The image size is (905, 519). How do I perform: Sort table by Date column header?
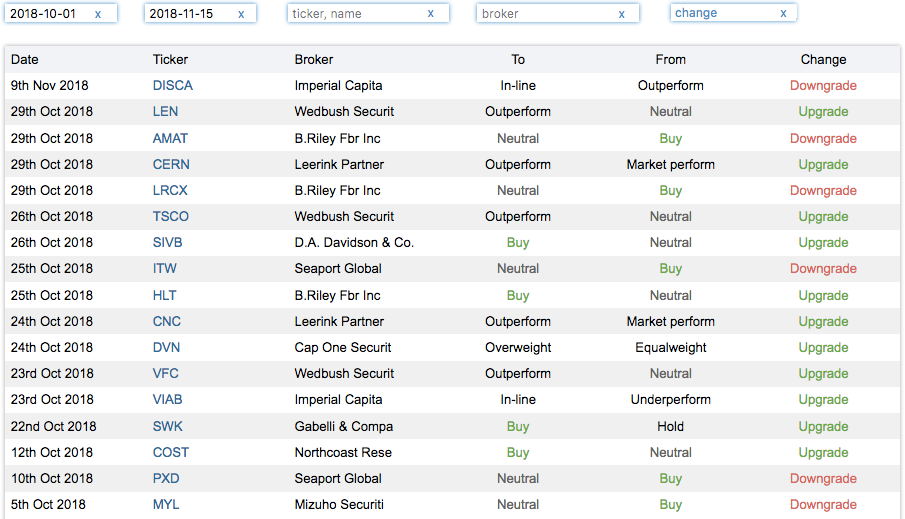click(x=25, y=59)
